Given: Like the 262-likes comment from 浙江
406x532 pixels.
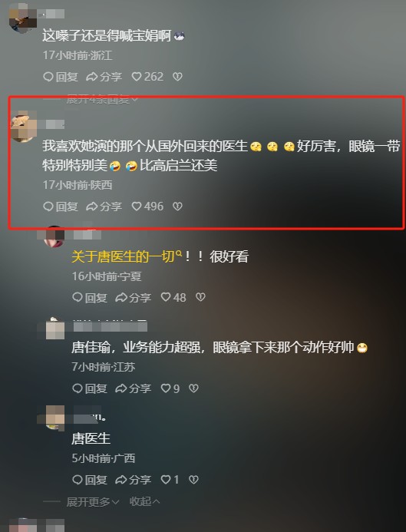Looking at the screenshot, I should click(x=147, y=77).
